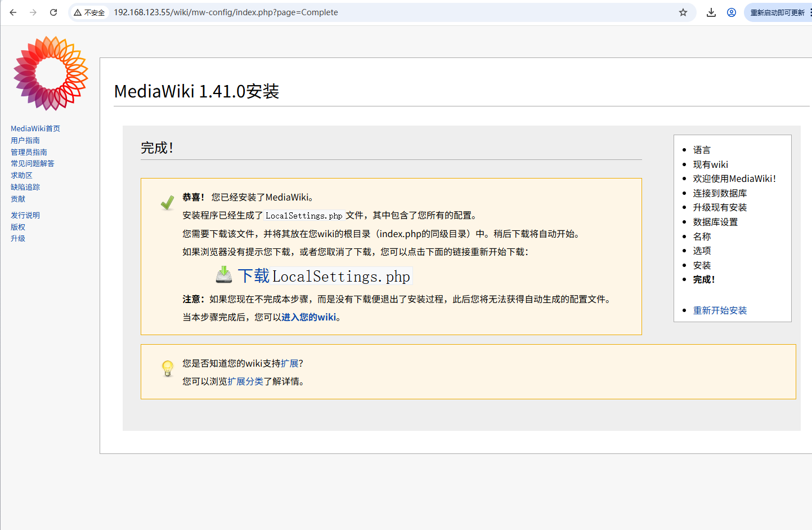
Task: Click the browser reload icon
Action: click(x=53, y=12)
